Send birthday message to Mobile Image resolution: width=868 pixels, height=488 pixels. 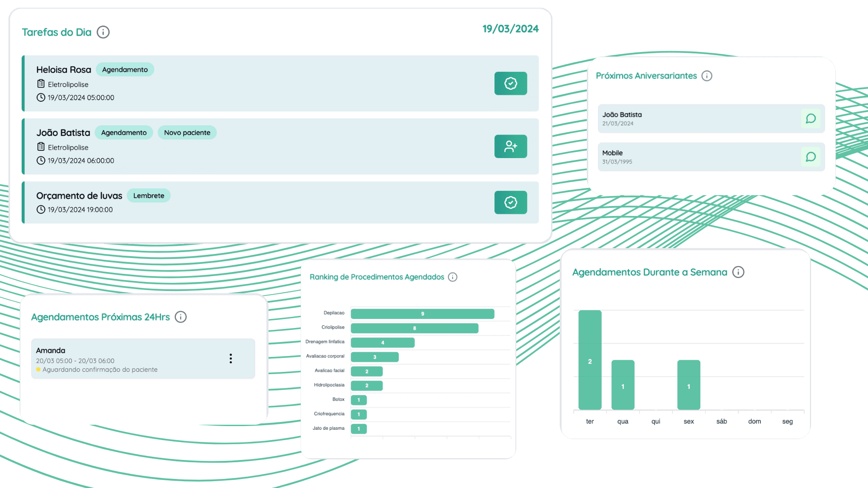[x=811, y=157]
